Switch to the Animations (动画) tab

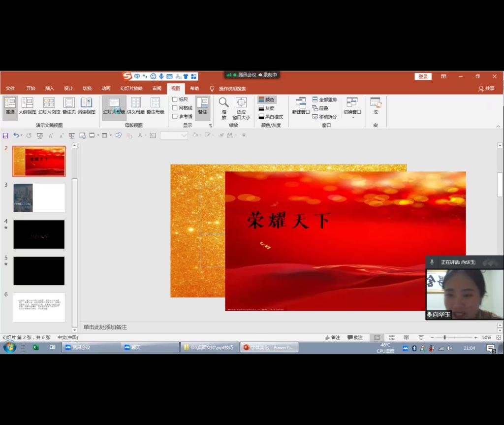tap(106, 89)
